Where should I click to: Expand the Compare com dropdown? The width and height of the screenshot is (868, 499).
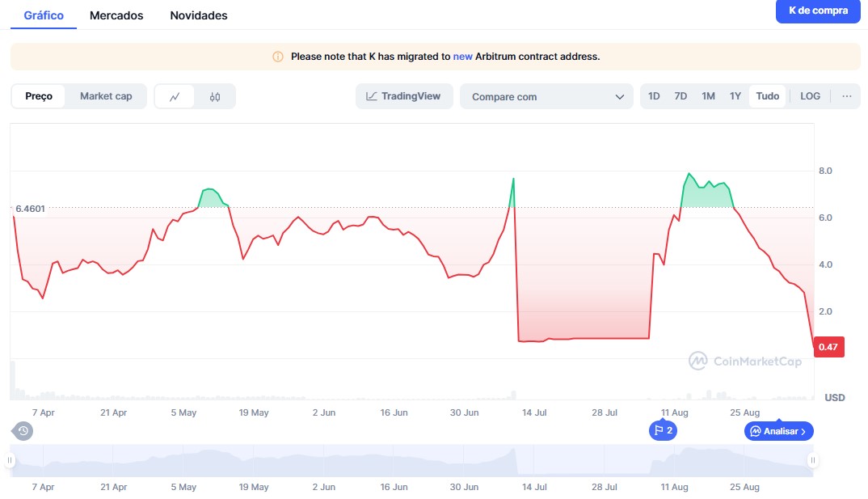[x=546, y=96]
